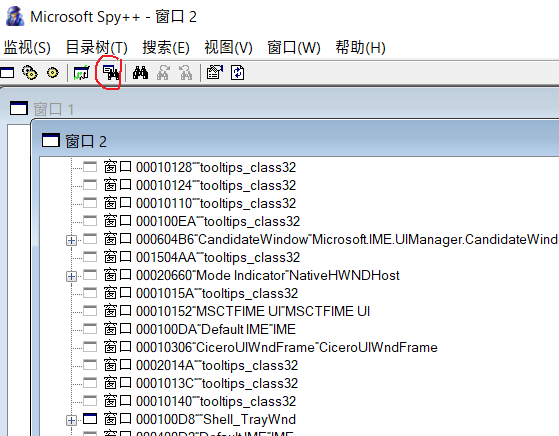Select row 0002014A tooltips_class32
This screenshot has width=559, height=436.
click(x=201, y=365)
